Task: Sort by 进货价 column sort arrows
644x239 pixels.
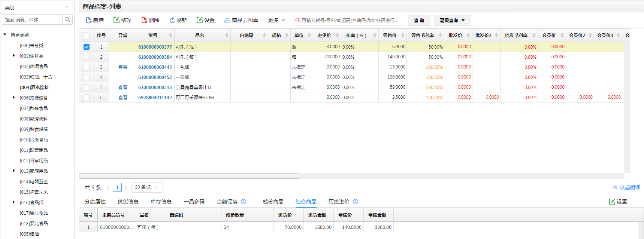Action: 337,35
